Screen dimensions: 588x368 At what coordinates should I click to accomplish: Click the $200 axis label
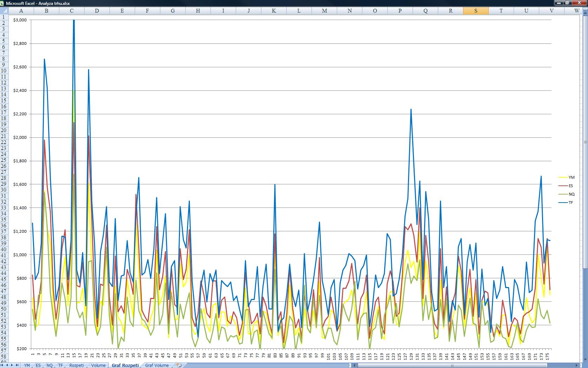click(21, 349)
